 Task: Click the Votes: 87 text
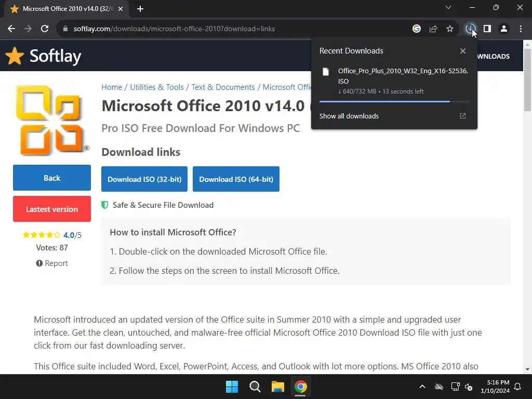tap(52, 248)
